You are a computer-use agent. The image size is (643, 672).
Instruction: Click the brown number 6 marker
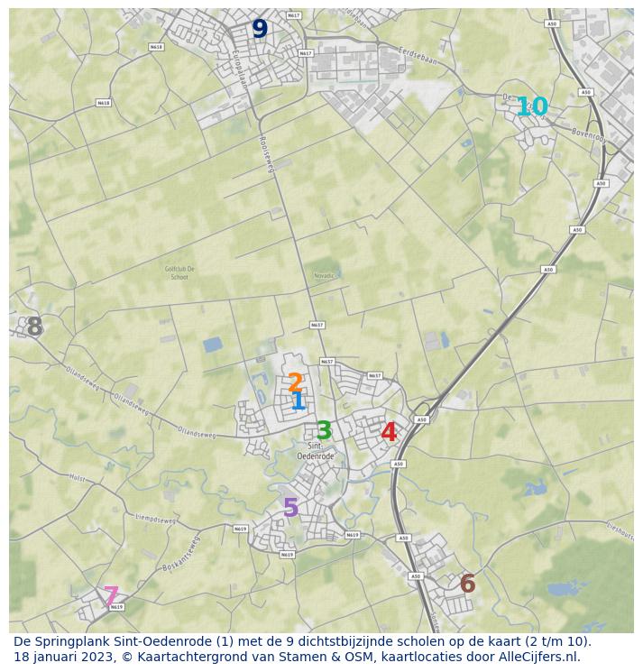[467, 584]
